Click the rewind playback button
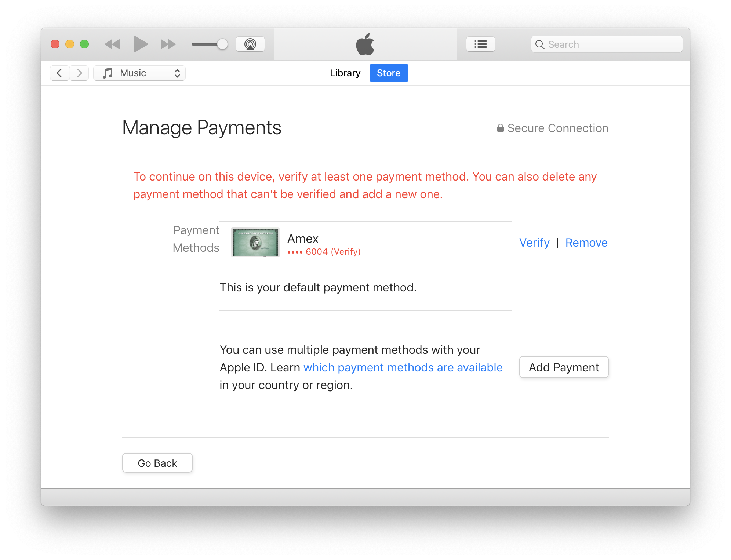The height and width of the screenshot is (560, 731). tap(112, 44)
